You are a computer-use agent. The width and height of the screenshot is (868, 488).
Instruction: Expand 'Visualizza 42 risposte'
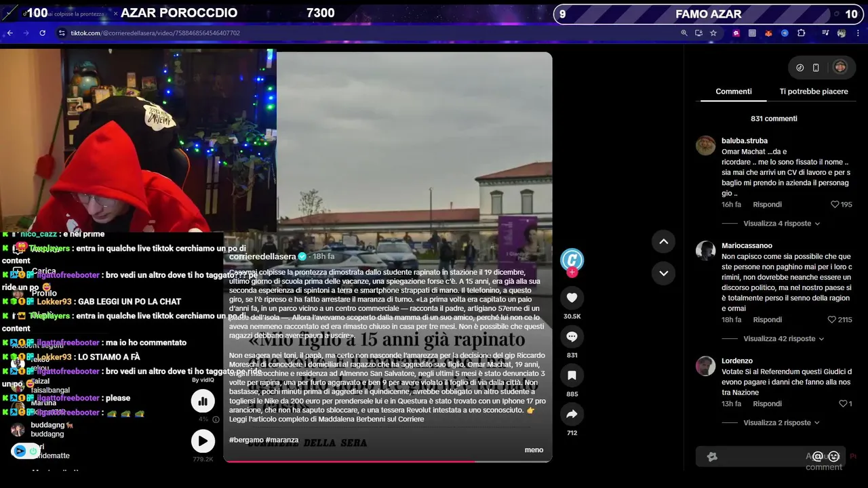[x=783, y=339]
